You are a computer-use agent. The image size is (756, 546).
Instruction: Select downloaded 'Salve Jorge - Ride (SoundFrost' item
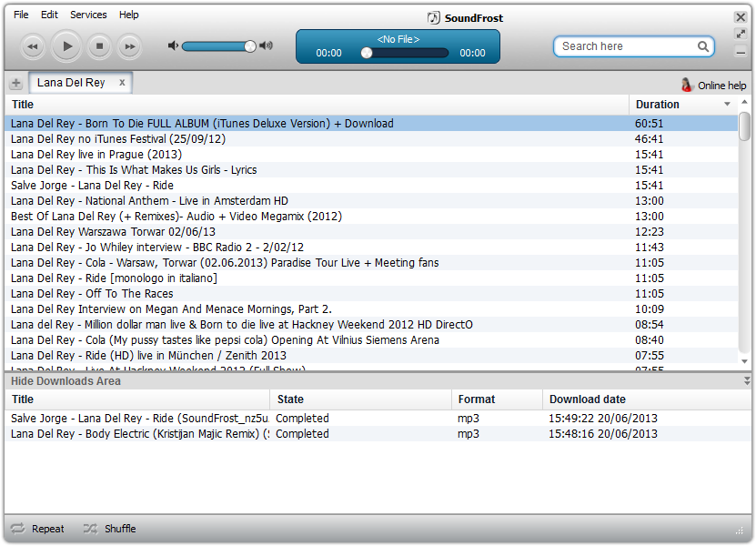[378, 419]
